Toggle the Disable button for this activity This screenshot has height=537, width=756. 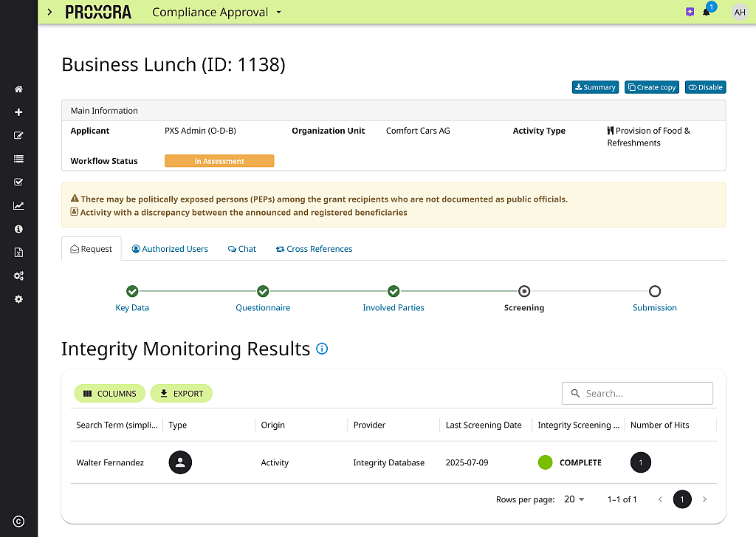(x=705, y=87)
